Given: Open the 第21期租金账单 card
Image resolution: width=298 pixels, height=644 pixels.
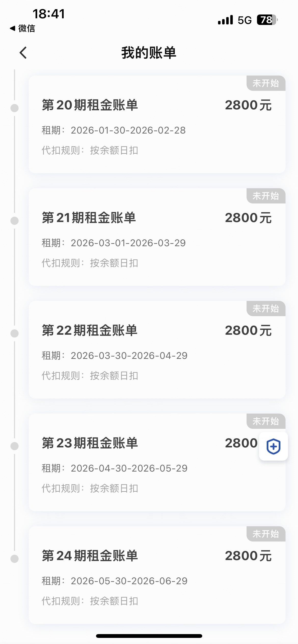Looking at the screenshot, I should (157, 237).
